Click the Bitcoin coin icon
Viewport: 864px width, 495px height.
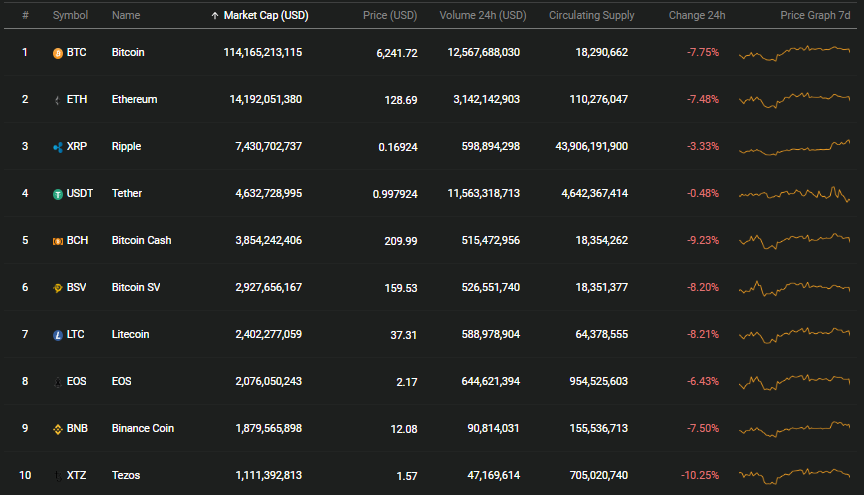(57, 53)
